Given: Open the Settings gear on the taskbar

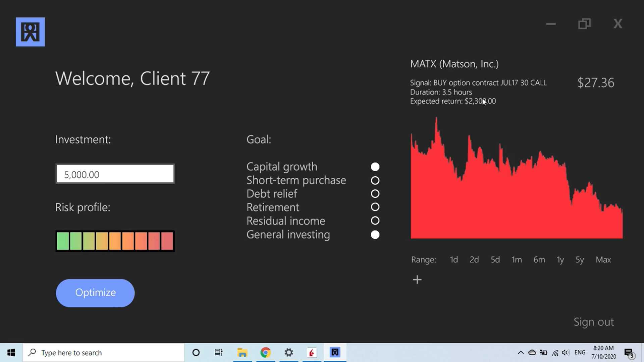Looking at the screenshot, I should 288,353.
